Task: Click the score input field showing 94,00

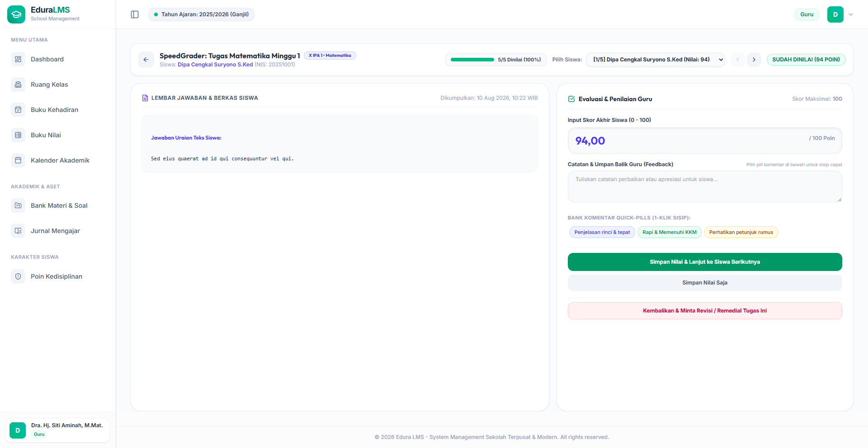Action: point(705,140)
